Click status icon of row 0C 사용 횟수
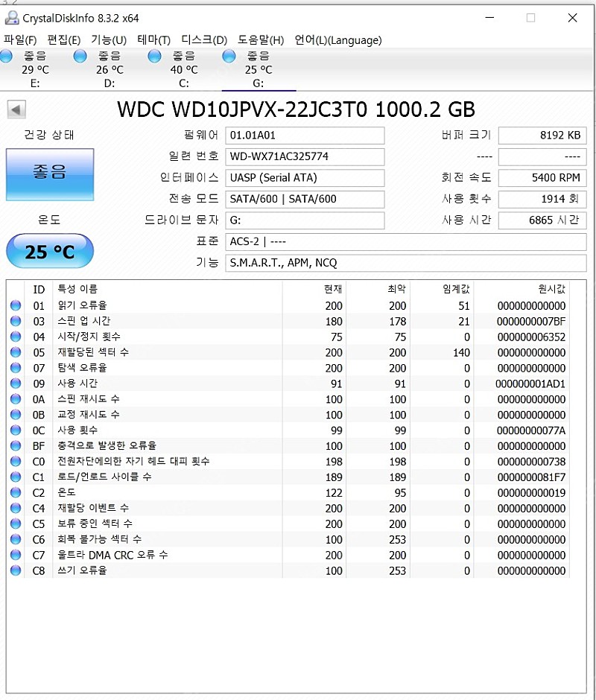This screenshot has width=596, height=700. point(16,430)
